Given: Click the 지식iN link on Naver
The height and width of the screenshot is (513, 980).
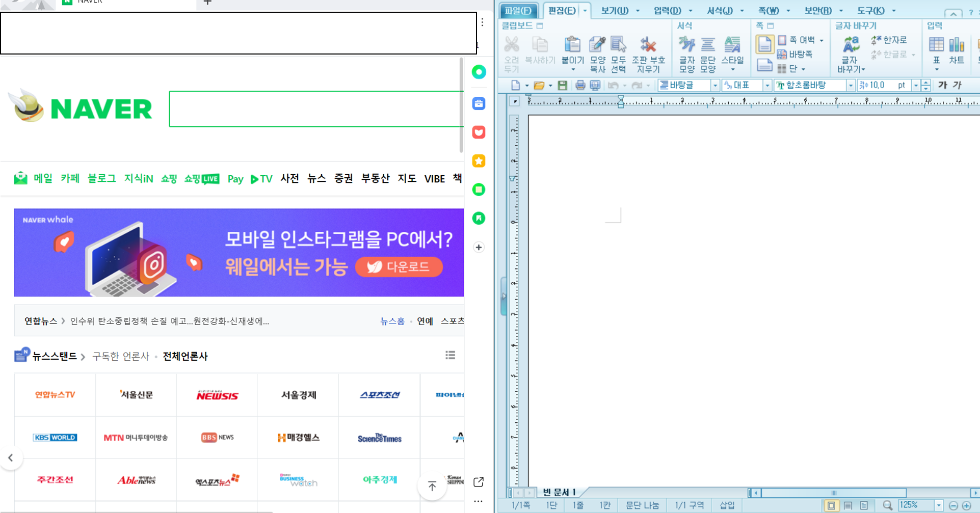Looking at the screenshot, I should click(139, 178).
